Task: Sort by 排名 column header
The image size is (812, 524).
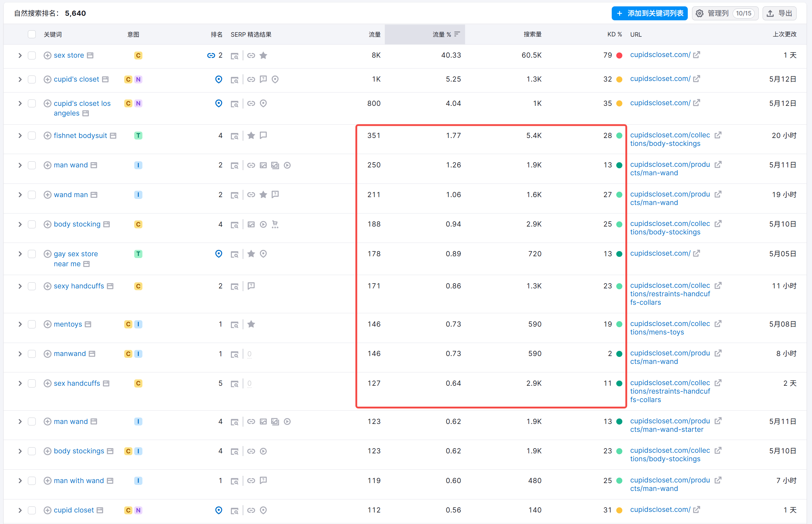Action: [x=217, y=34]
